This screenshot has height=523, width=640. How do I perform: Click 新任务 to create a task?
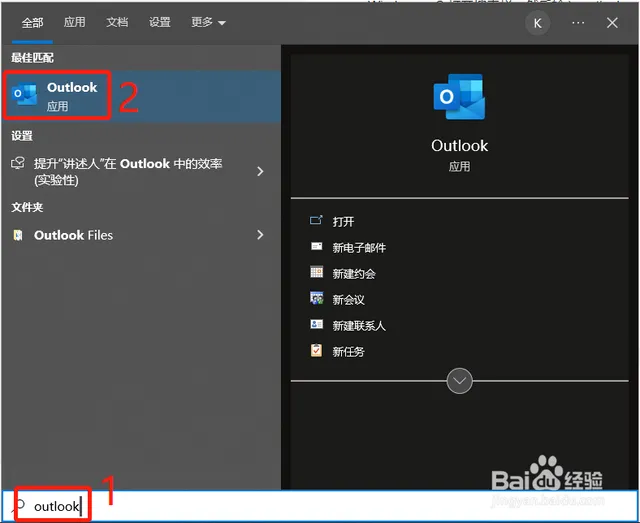pos(349,352)
